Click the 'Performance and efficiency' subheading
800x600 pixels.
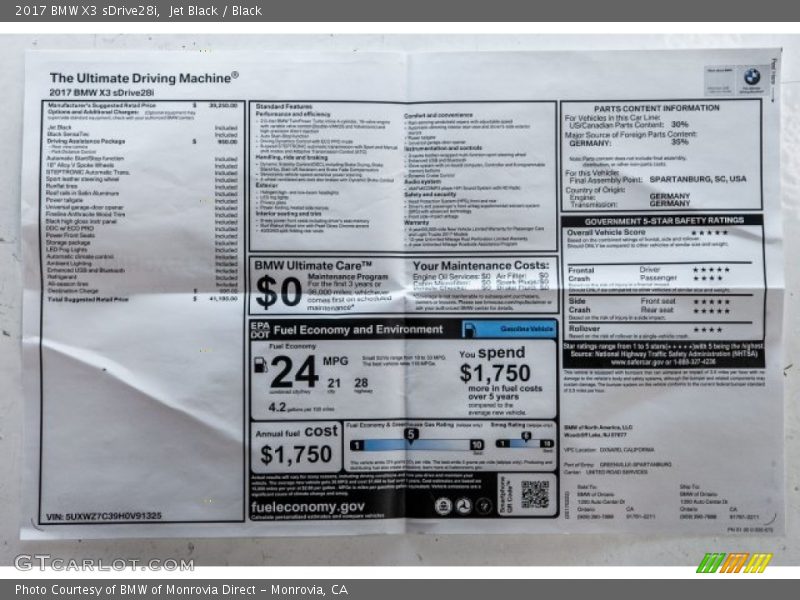(293, 114)
